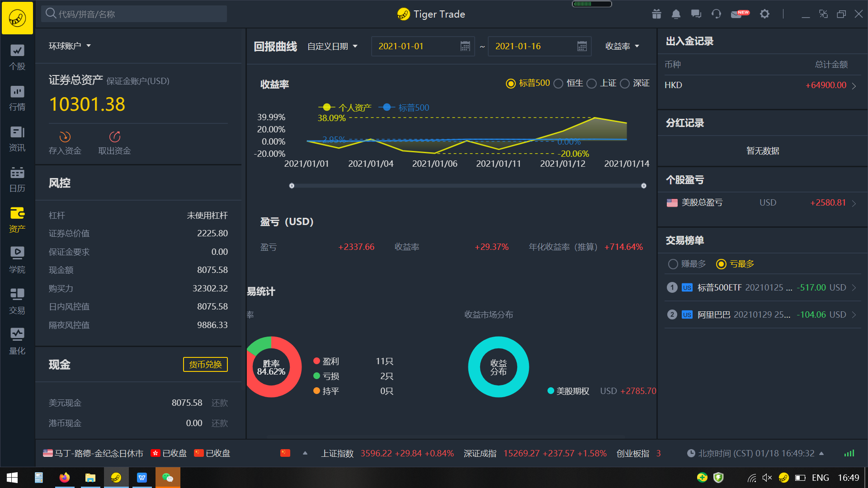Open the 自定义日期 date range dropdown
Image resolution: width=868 pixels, height=488 pixels.
coord(333,47)
